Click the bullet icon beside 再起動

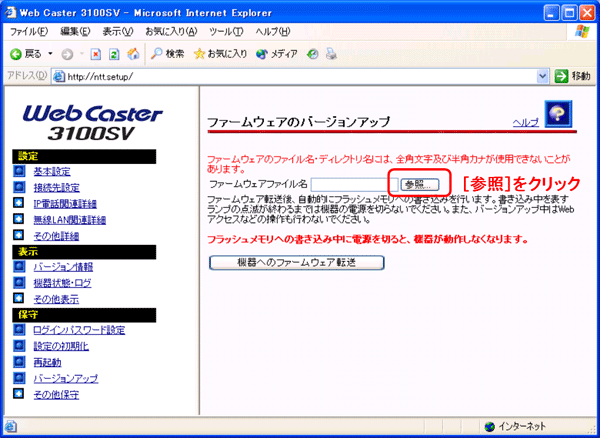[19, 361]
